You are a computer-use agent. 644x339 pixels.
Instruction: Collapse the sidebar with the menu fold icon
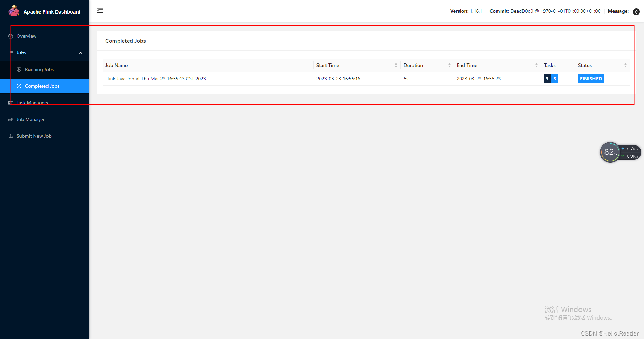coord(100,10)
